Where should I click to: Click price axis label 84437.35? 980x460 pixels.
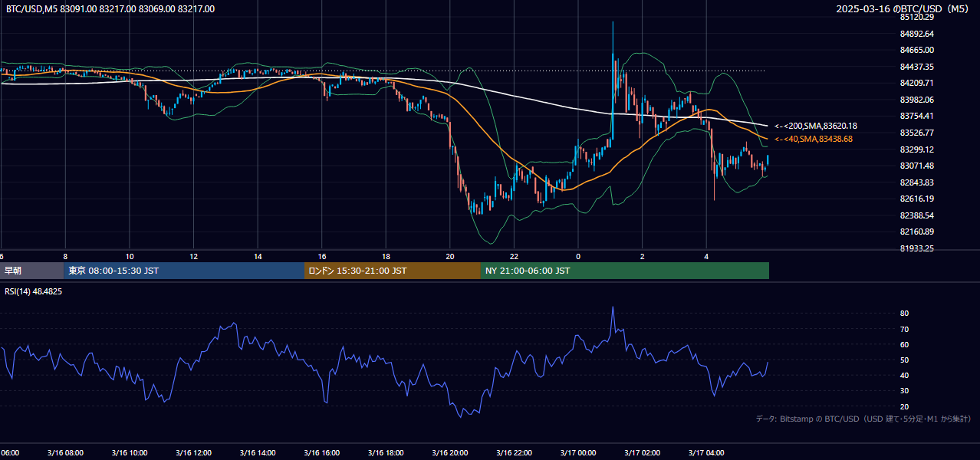916,67
